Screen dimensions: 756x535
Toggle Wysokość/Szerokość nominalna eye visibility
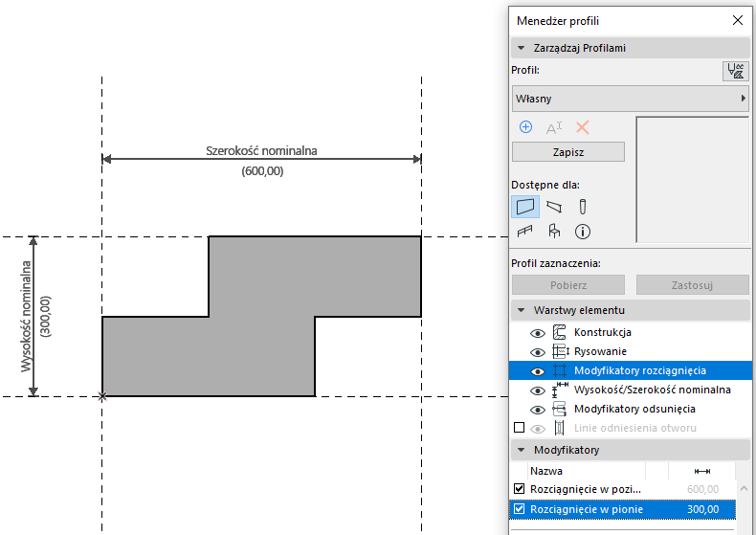tap(538, 390)
